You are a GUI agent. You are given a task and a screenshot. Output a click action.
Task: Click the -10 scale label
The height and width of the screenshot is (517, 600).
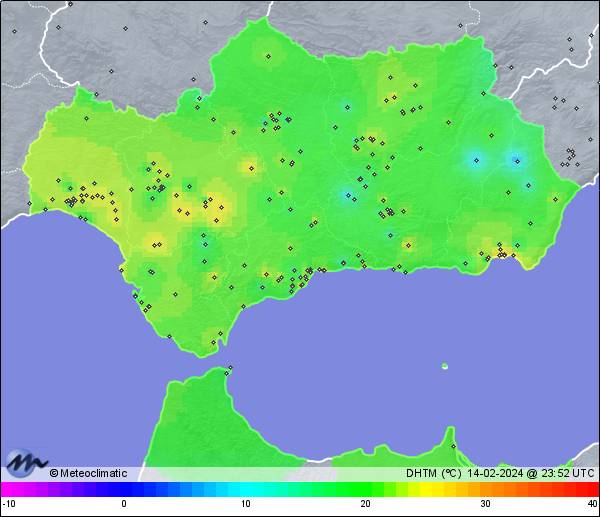click(x=9, y=504)
